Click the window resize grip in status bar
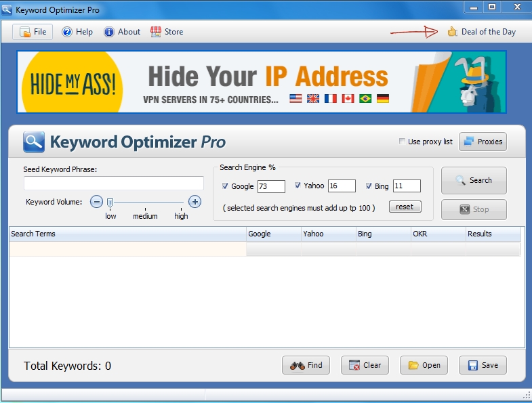This screenshot has width=532, height=403. (527, 395)
